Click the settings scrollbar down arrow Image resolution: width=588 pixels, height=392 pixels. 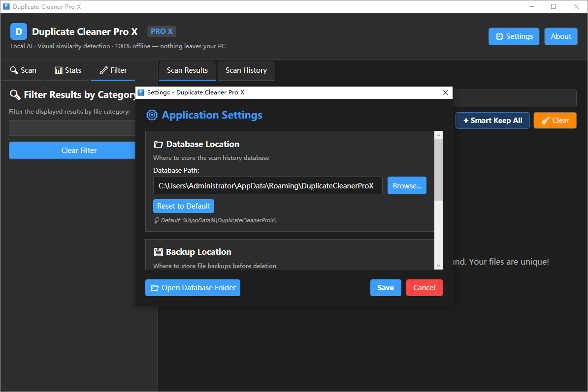coord(438,266)
